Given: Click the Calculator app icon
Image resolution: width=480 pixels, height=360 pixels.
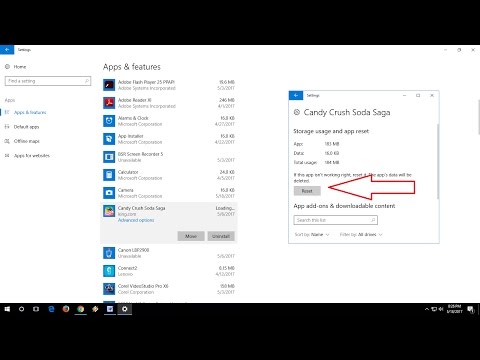Looking at the screenshot, I should coord(109,175).
